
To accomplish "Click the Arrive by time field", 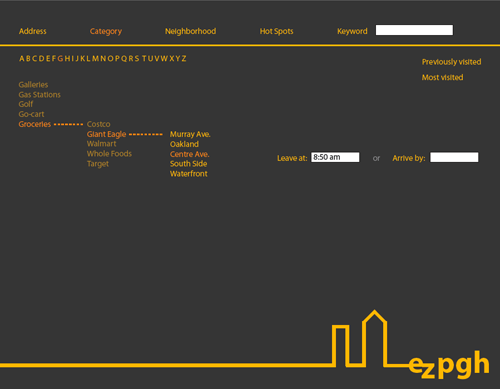I will (454, 157).
